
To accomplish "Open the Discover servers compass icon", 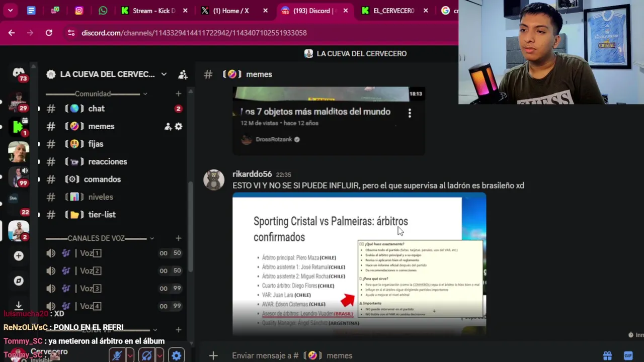I will point(19,281).
